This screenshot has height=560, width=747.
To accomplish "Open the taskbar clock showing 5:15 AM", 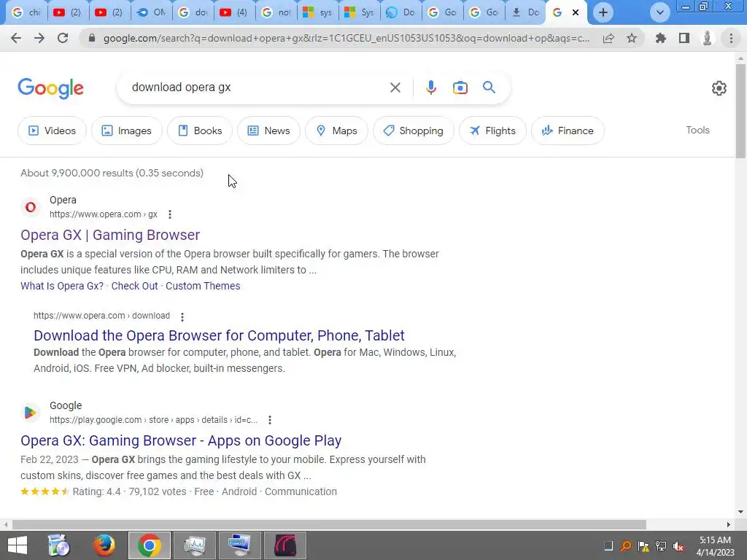I will 715,545.
